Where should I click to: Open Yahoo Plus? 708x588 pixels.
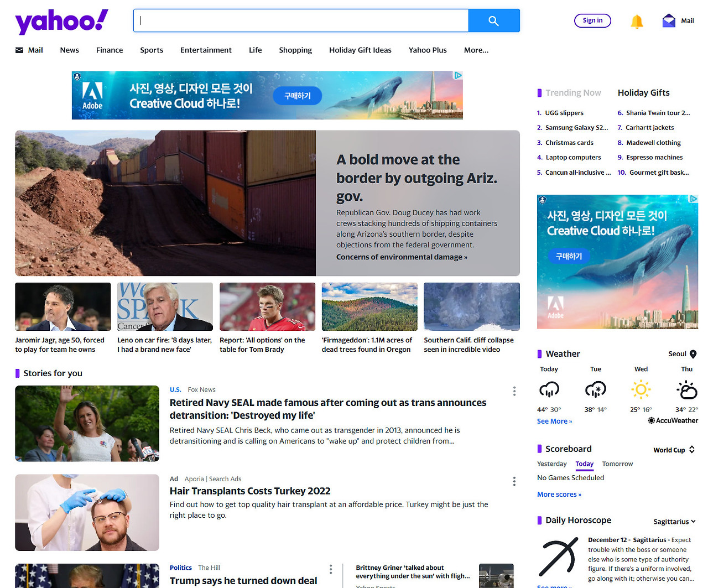(428, 50)
